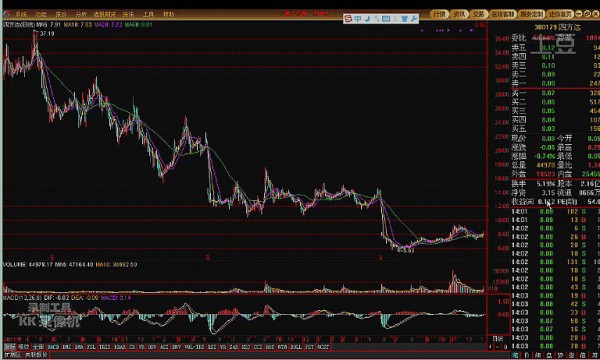Viewport: 600px width, 360px height.
Task: Open the 工具 menu
Action: 148,14
